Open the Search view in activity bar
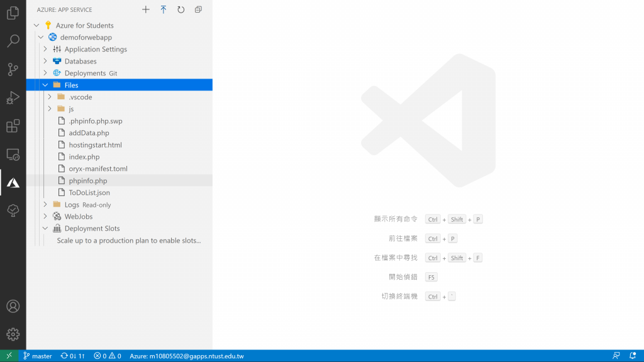Screen dimensions: 644x362 click(x=13, y=41)
